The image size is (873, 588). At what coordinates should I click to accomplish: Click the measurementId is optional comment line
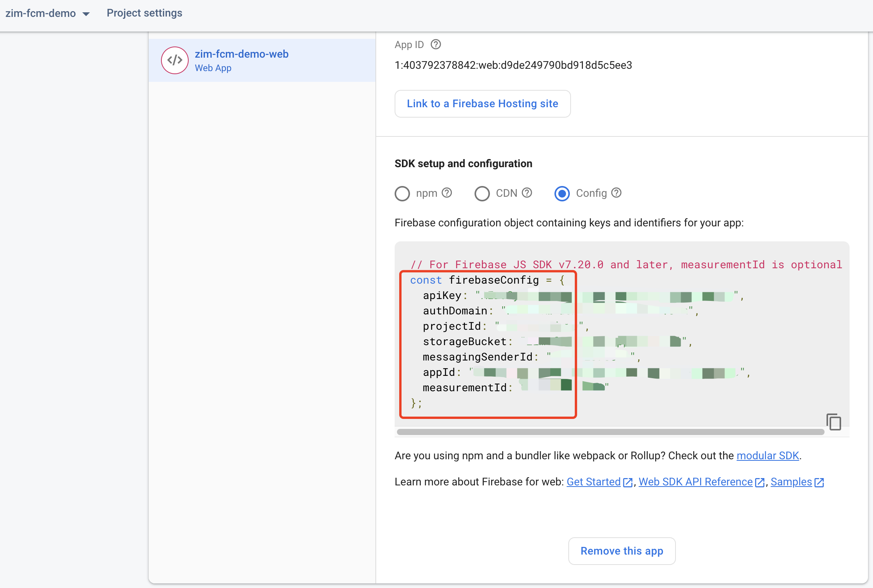626,265
